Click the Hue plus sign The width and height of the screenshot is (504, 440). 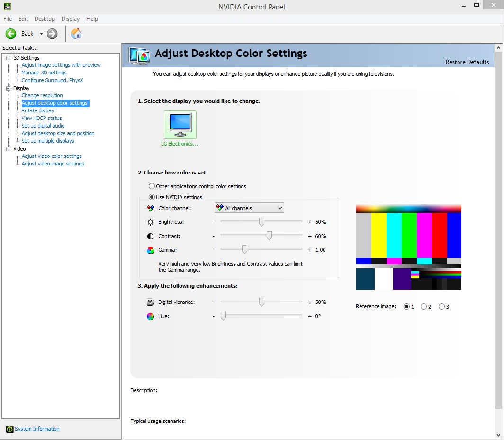point(310,317)
